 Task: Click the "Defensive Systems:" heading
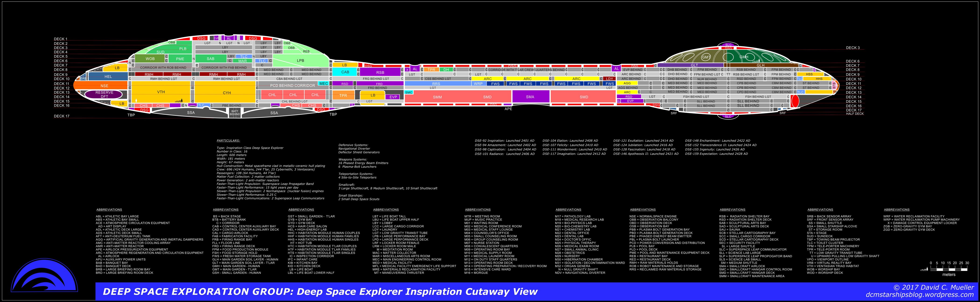(x=353, y=145)
